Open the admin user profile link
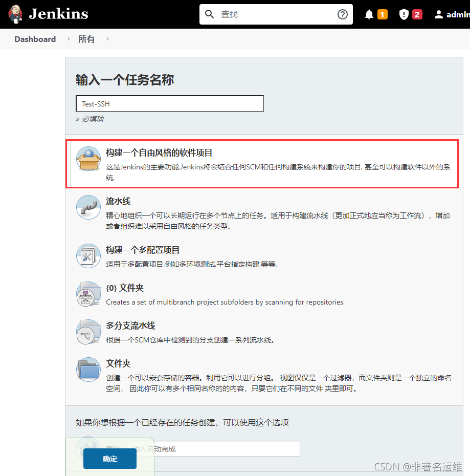This screenshot has width=470, height=476. (458, 14)
